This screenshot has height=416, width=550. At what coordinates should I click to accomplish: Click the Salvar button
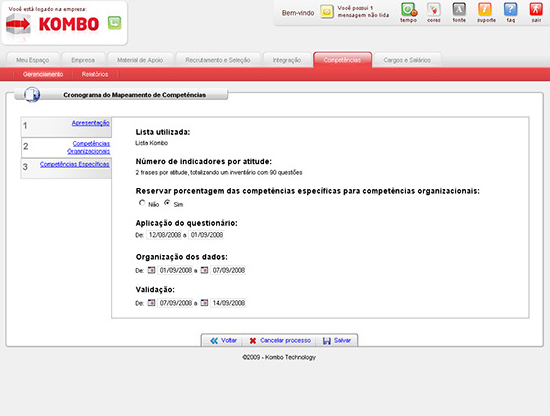tap(337, 340)
